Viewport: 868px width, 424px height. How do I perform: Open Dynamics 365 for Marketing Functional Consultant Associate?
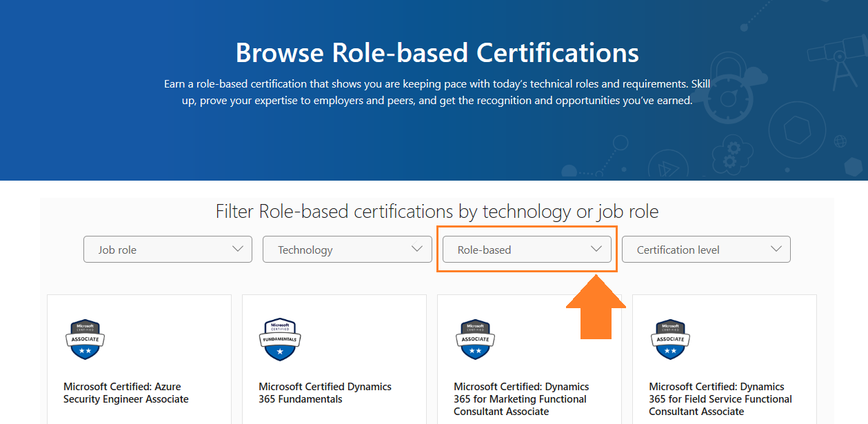tap(522, 399)
